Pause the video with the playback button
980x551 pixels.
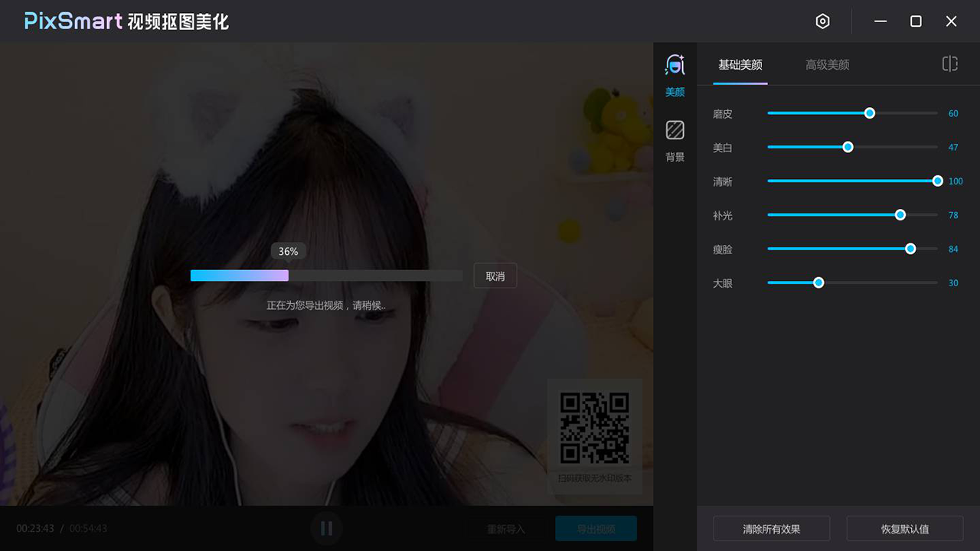(326, 528)
